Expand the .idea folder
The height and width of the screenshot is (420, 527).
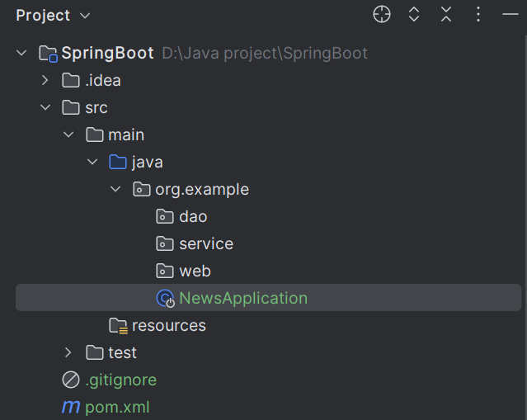point(45,80)
